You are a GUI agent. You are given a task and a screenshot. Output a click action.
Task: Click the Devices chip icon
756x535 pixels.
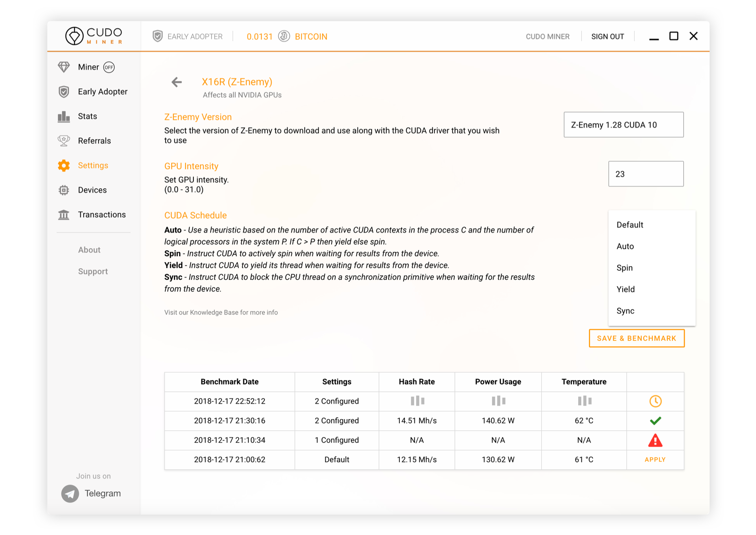64,190
